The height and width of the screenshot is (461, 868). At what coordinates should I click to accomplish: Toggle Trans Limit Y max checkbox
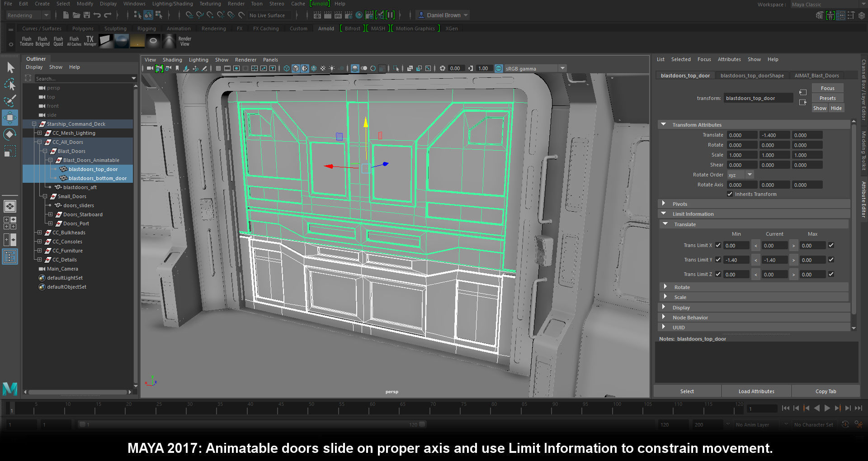pos(831,260)
